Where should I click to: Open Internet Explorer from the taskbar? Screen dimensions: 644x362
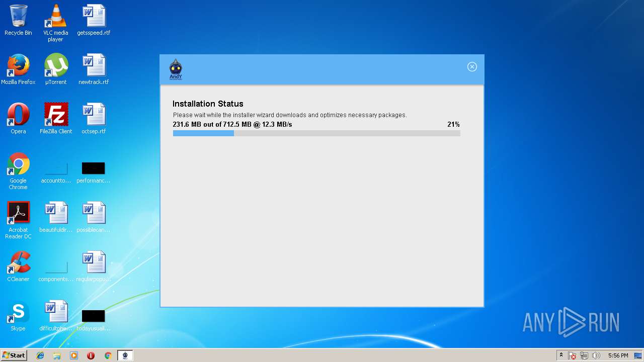click(x=40, y=355)
